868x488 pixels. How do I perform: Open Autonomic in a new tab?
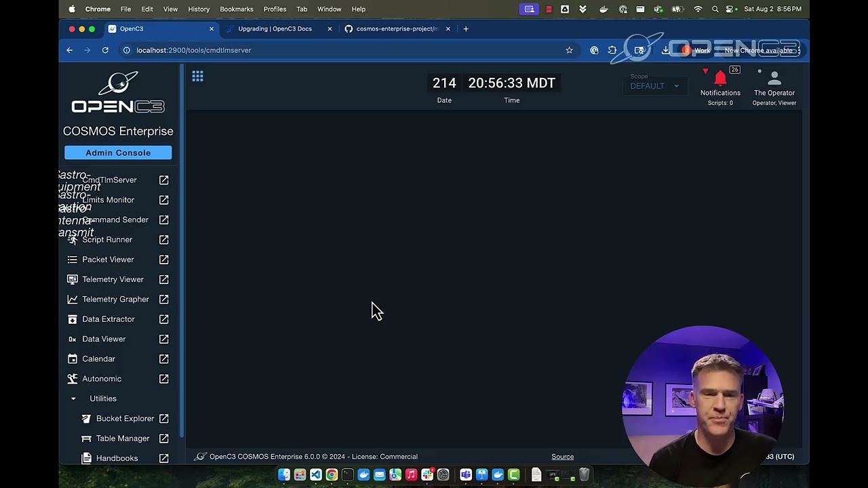pos(164,379)
